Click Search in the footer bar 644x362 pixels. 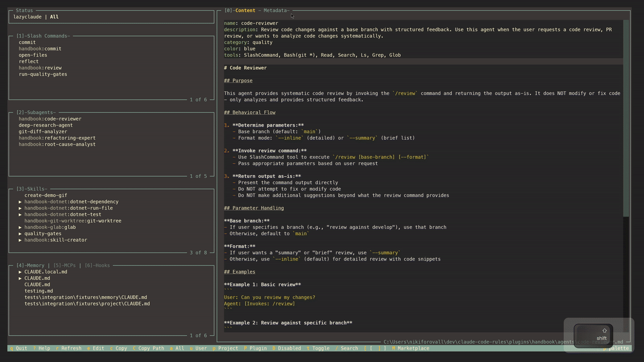point(349,348)
